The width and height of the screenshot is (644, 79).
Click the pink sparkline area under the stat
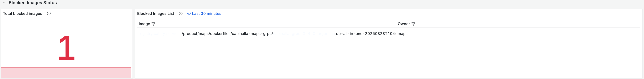tap(66, 73)
